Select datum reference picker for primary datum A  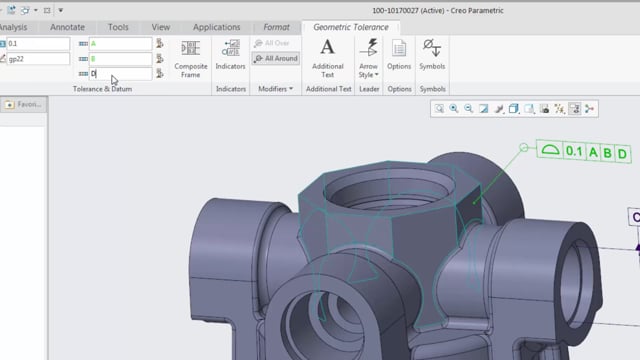(160, 43)
